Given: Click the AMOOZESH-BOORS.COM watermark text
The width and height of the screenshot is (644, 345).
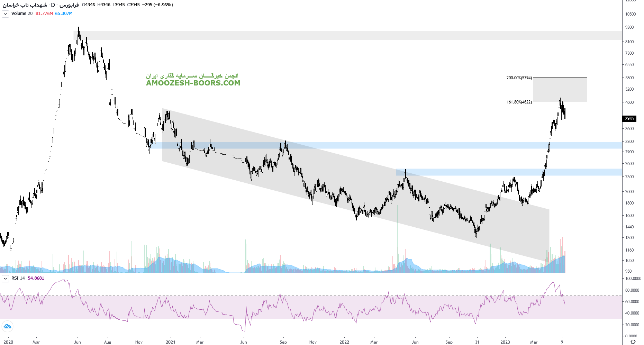Looking at the screenshot, I should 193,83.
